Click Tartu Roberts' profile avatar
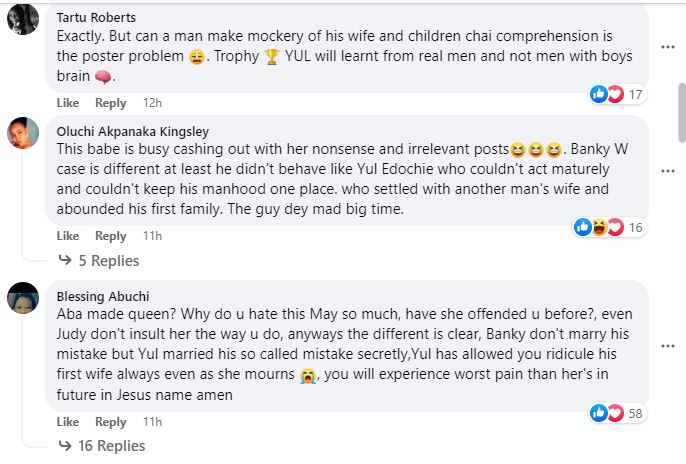Screen dimensions: 686x464 pyautogui.click(x=23, y=18)
